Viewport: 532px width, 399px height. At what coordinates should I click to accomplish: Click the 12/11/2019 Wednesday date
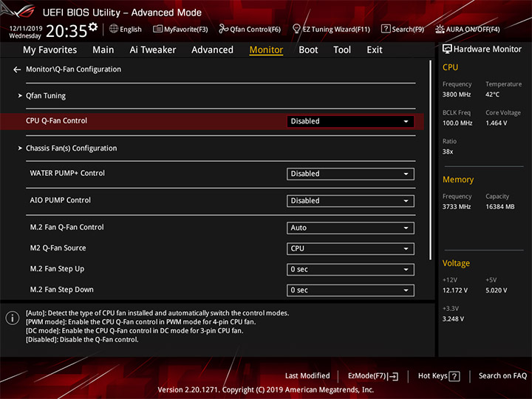(x=25, y=32)
